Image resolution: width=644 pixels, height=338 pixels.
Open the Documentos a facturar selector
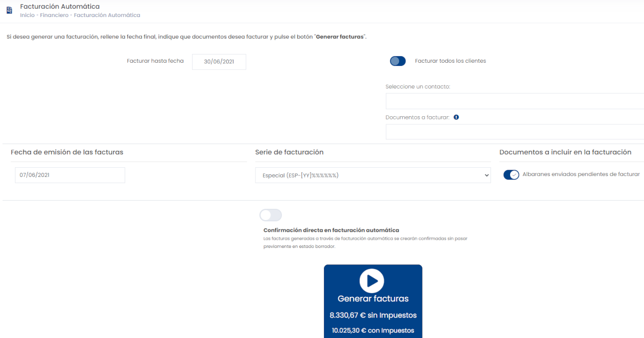[514, 132]
